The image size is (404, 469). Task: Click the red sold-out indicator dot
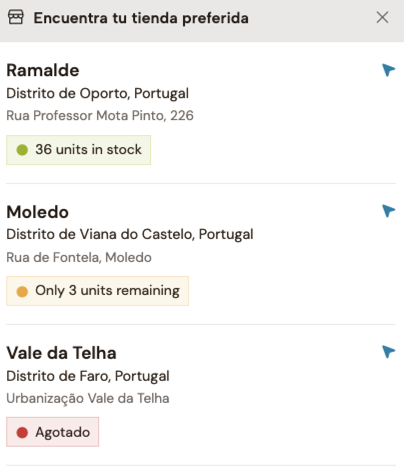point(22,432)
